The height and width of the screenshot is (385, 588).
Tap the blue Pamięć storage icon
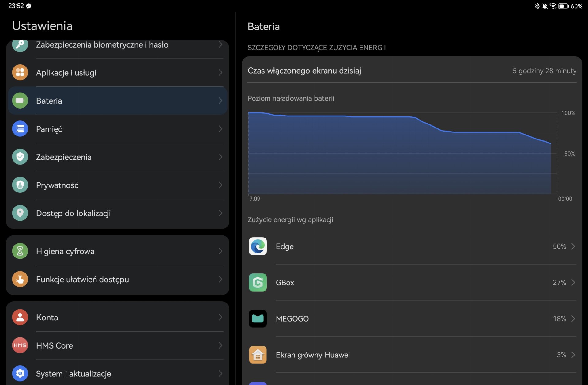tap(20, 129)
